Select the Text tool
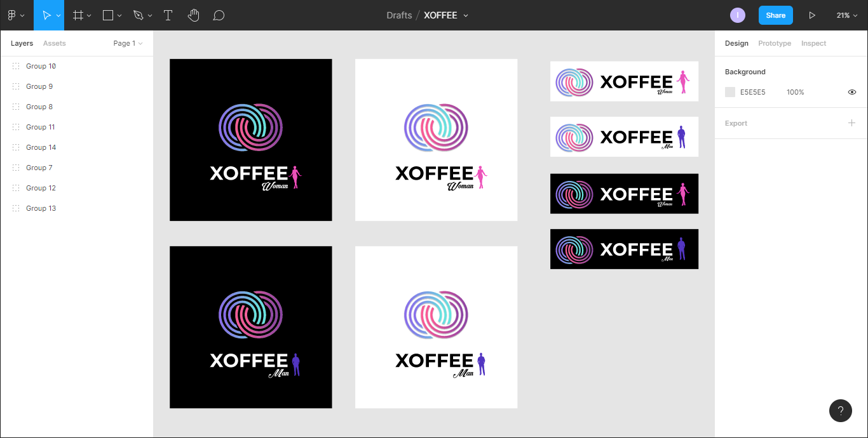 168,15
